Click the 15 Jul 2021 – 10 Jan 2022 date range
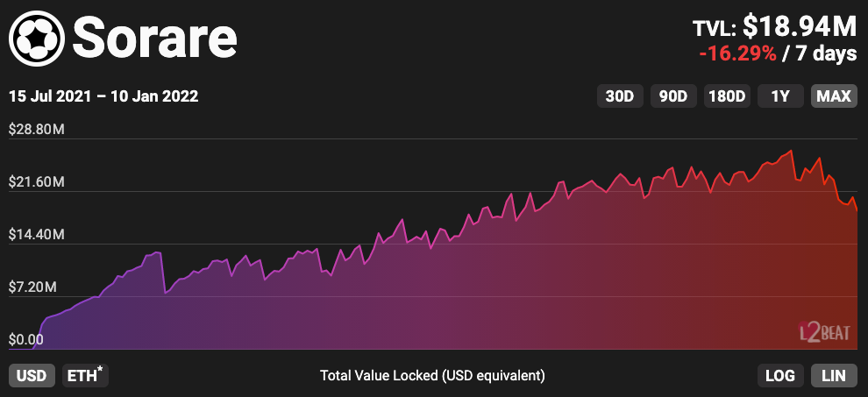868x397 pixels. (x=103, y=96)
